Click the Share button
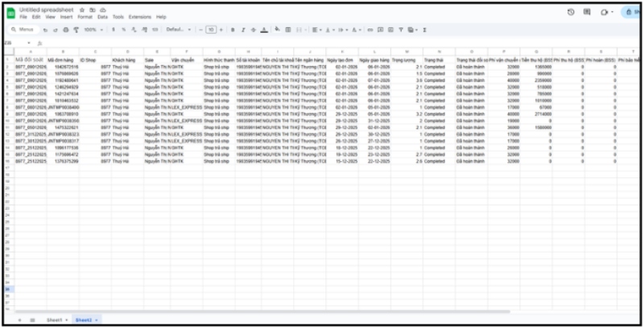The height and width of the screenshot is (327, 644). pos(632,12)
